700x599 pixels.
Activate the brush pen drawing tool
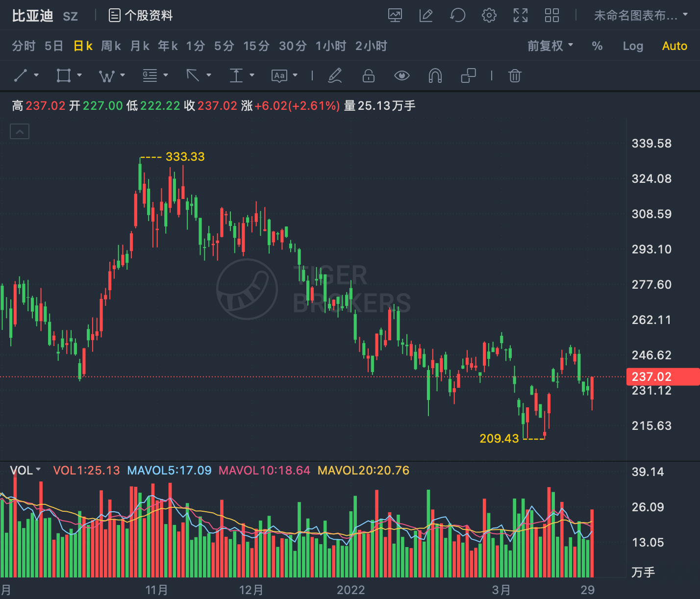click(335, 75)
